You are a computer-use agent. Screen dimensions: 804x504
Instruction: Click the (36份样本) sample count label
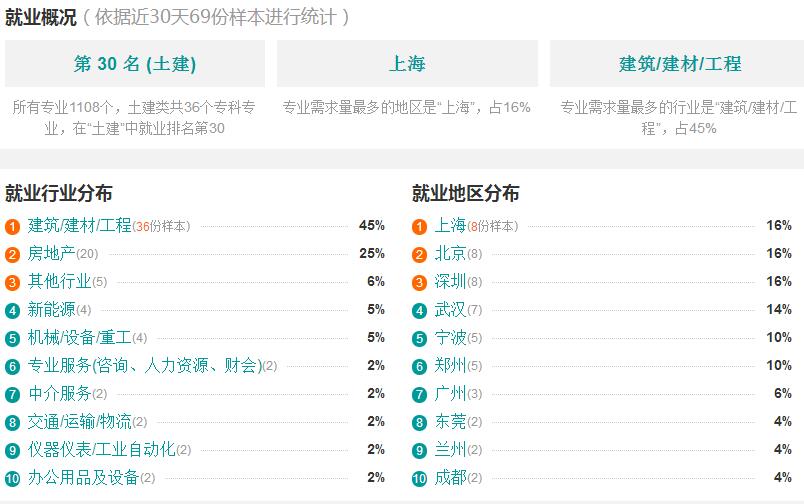coord(161,226)
